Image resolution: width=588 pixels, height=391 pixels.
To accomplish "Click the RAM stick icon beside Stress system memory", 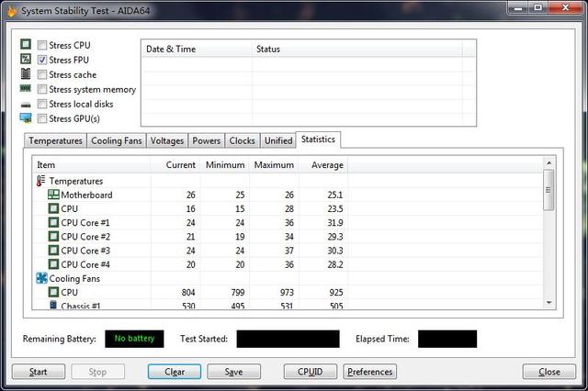I will (26, 88).
